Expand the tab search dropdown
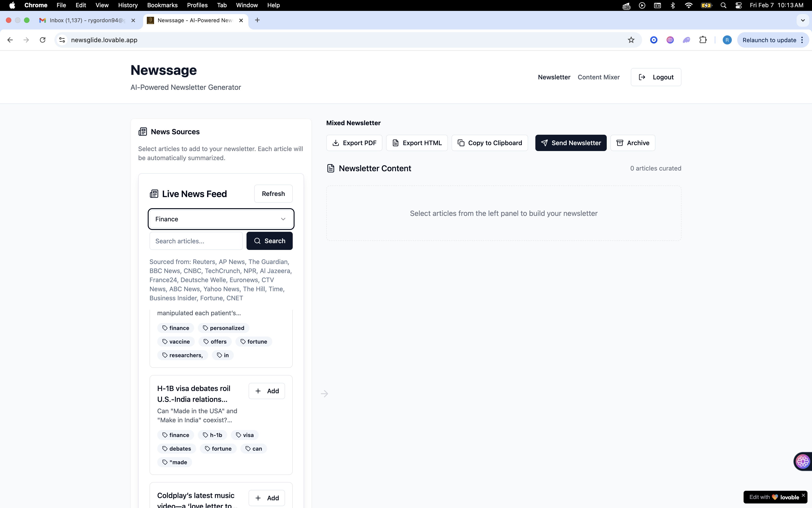This screenshot has width=812, height=508. [x=803, y=20]
